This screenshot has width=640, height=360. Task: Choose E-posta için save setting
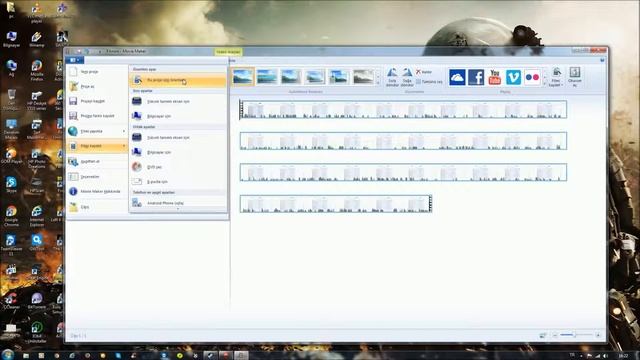click(178, 182)
